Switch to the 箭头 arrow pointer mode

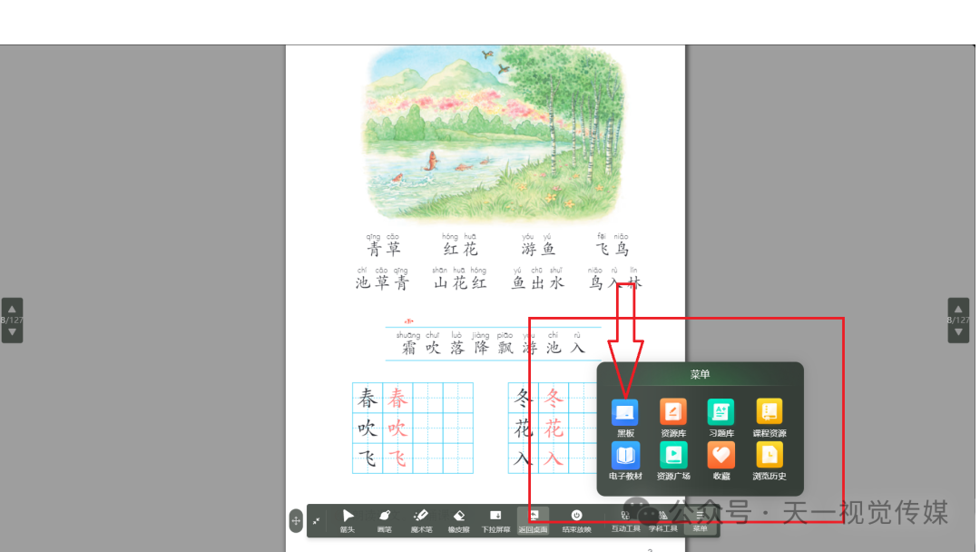(347, 517)
